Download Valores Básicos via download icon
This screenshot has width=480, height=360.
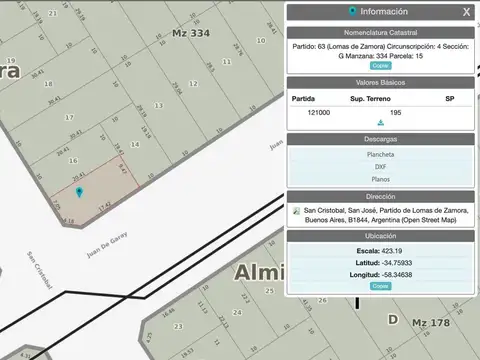[x=381, y=123]
